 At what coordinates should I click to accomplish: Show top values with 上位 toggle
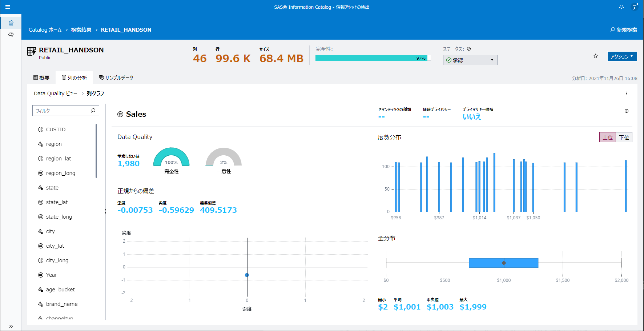click(x=608, y=137)
